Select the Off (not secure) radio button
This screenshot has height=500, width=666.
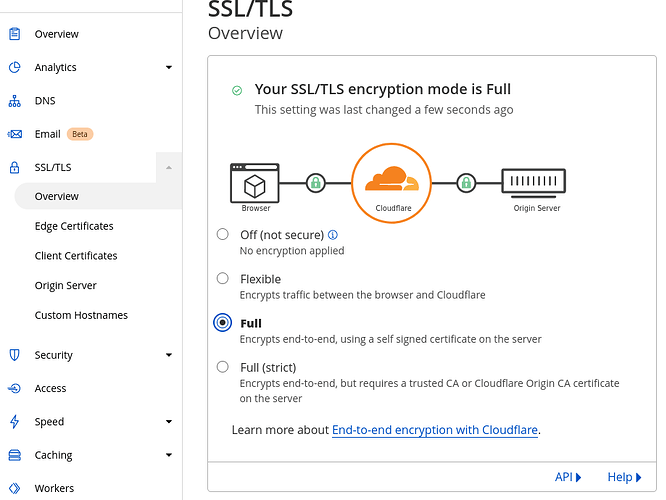pyautogui.click(x=223, y=234)
